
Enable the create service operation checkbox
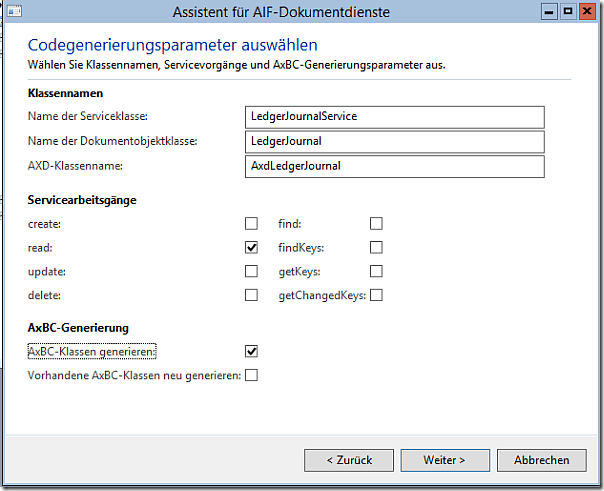(x=251, y=224)
